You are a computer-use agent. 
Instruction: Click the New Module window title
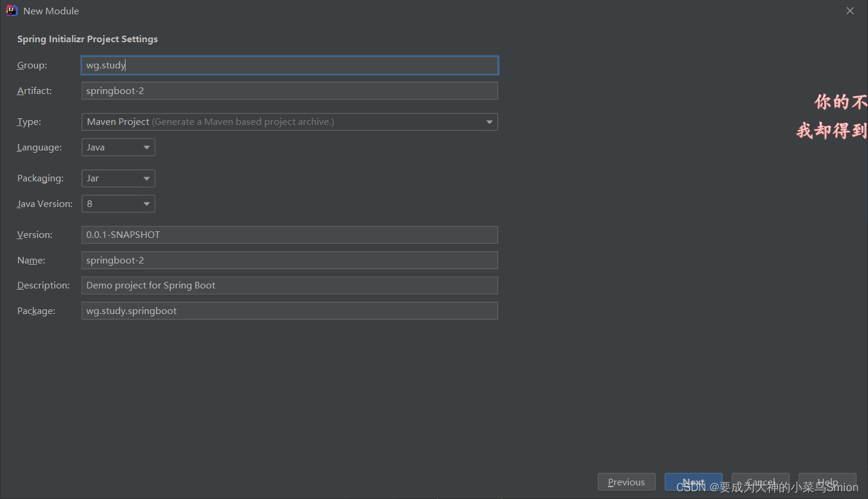(51, 11)
